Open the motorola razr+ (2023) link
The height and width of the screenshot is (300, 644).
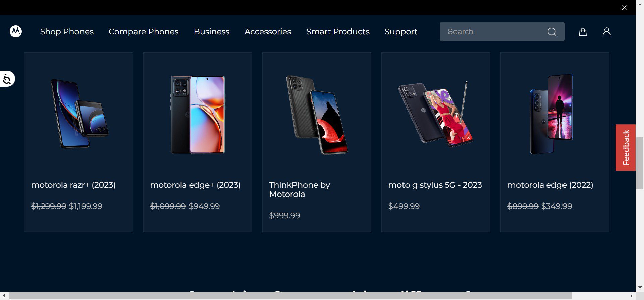tap(73, 185)
